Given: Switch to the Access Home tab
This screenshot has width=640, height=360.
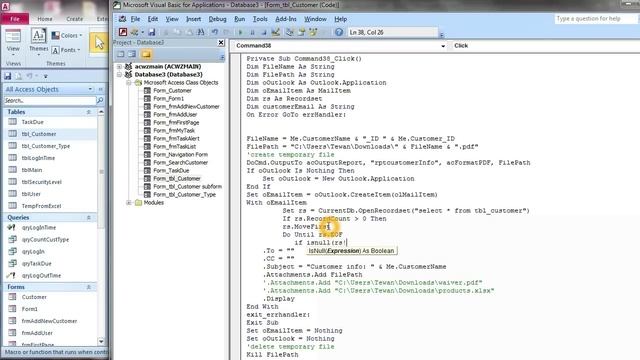Looking at the screenshot, I should pyautogui.click(x=45, y=19).
